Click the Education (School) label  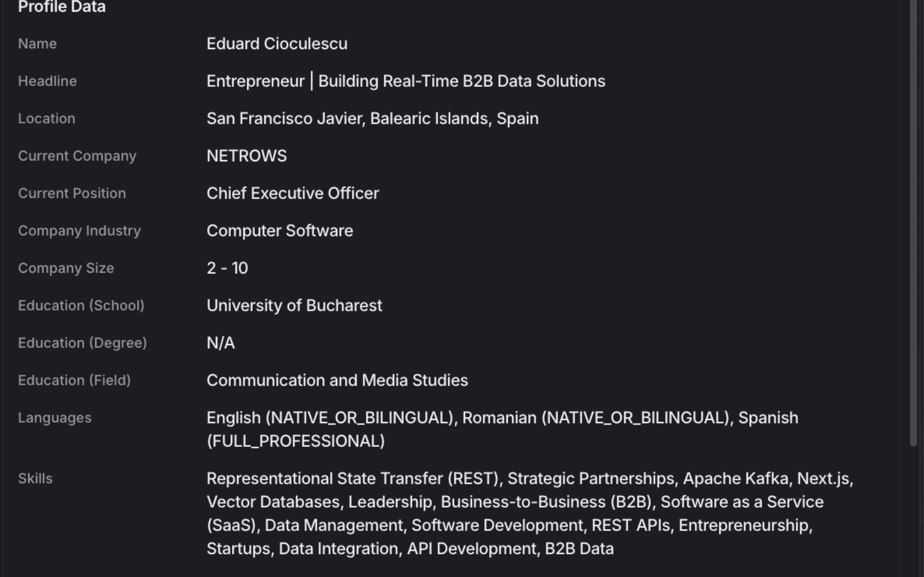point(81,306)
